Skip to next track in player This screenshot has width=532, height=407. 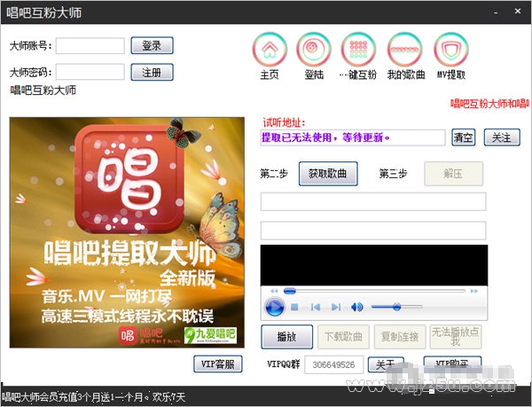point(336,308)
